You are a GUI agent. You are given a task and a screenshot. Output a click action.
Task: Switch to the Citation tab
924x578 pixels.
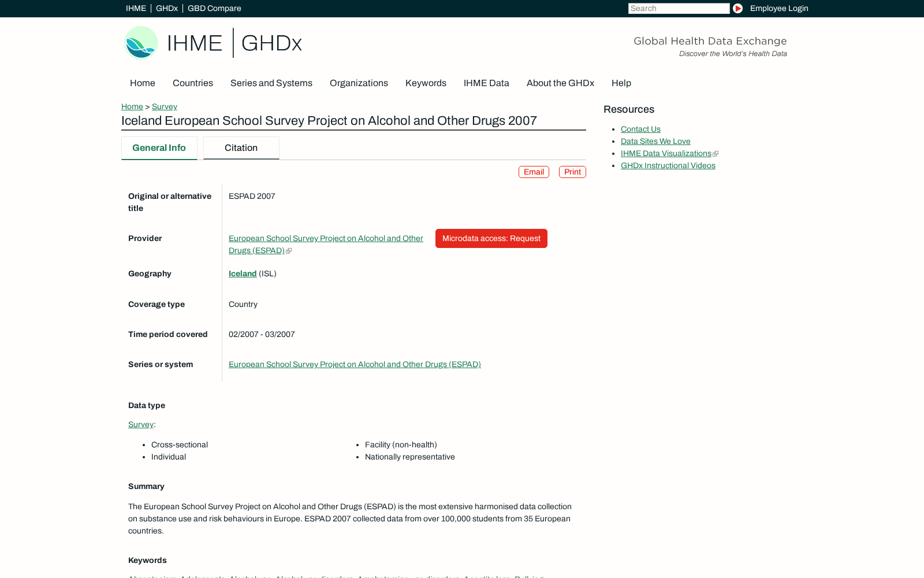(x=241, y=148)
